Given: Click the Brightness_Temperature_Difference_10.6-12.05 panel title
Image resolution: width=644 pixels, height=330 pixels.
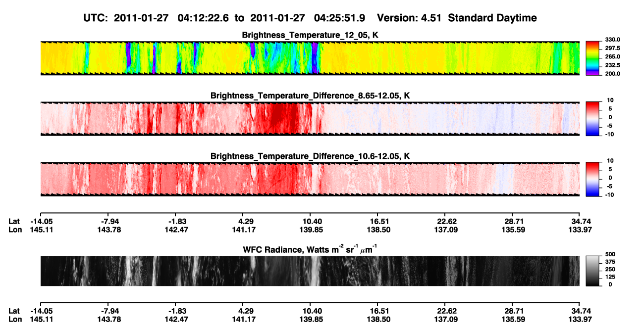Looking at the screenshot, I should tap(310, 156).
